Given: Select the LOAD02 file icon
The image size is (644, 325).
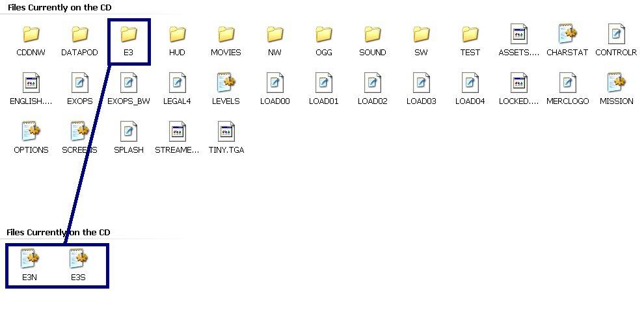Looking at the screenshot, I should (373, 83).
